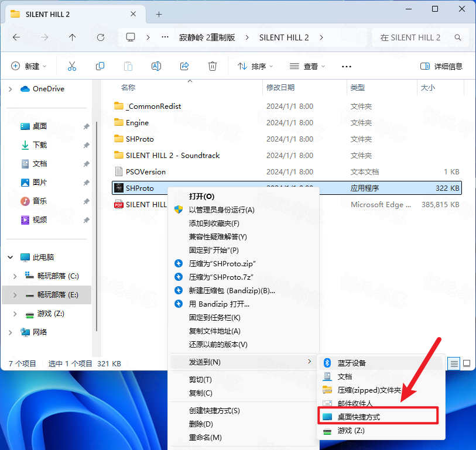Image resolution: width=476 pixels, height=450 pixels.
Task: Select SILENT HILL 2 - Soundtrack folder
Action: click(x=287, y=155)
